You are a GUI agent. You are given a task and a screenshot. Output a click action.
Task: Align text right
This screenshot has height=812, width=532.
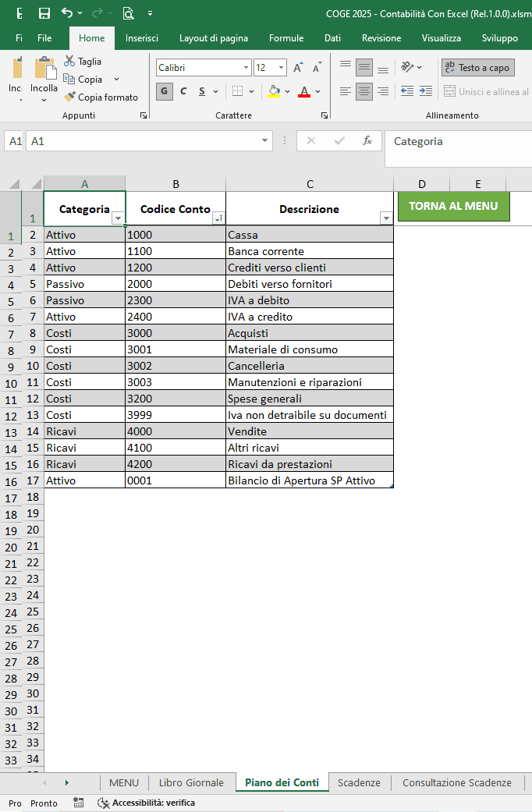pyautogui.click(x=383, y=92)
